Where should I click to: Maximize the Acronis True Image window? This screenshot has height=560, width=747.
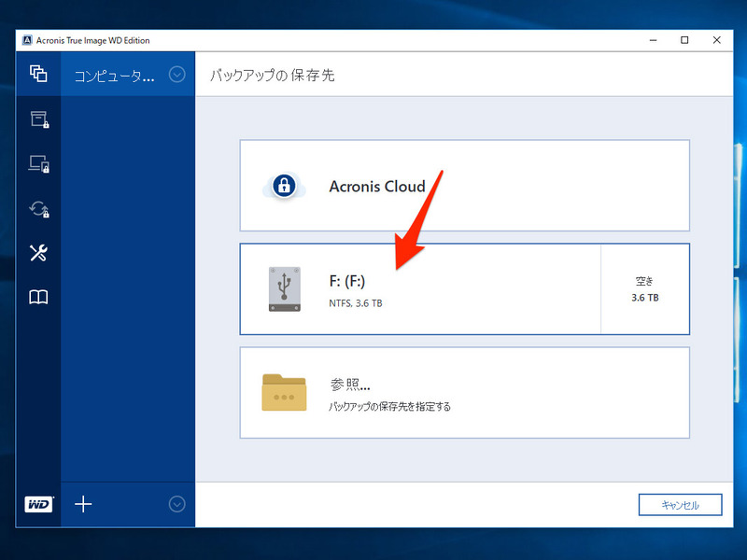click(684, 40)
